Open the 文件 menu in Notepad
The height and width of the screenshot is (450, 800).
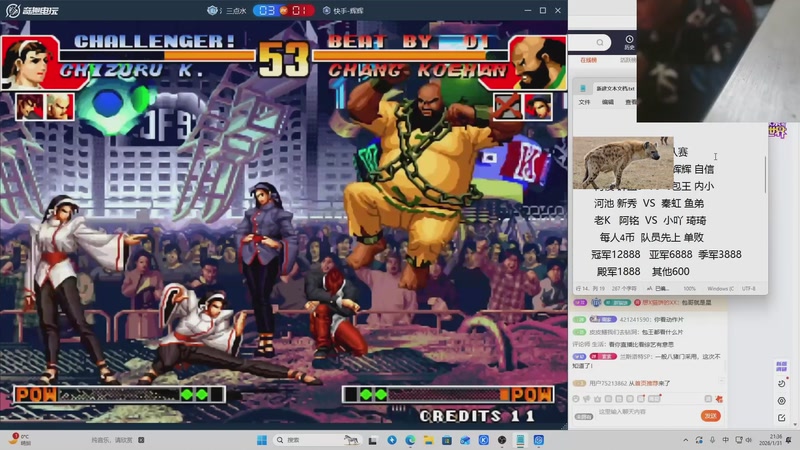tap(584, 102)
